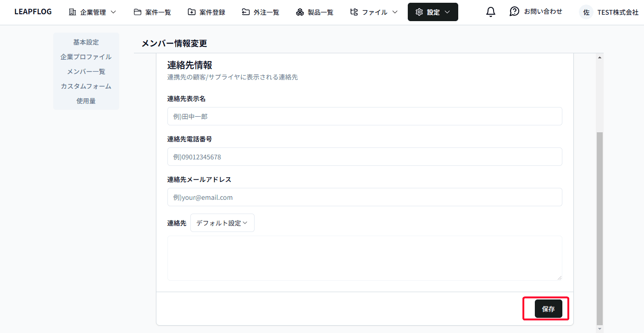Screen dimensions: 644x333
Task: Click the notification bell icon
Action: coord(490,12)
